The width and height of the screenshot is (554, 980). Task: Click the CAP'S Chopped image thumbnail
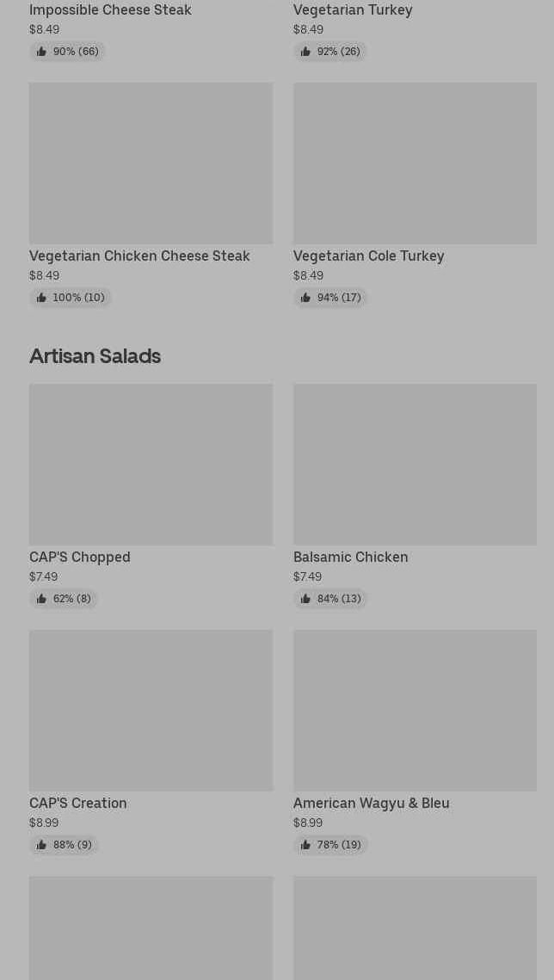pos(151,464)
